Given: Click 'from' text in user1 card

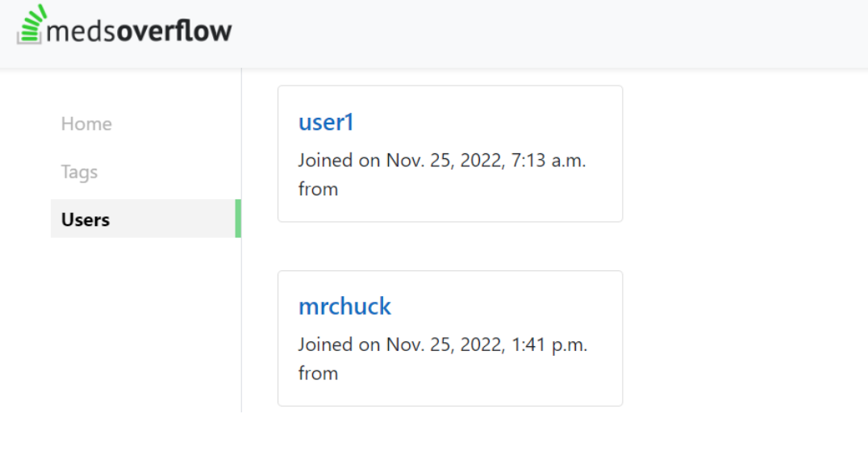Looking at the screenshot, I should [x=319, y=190].
